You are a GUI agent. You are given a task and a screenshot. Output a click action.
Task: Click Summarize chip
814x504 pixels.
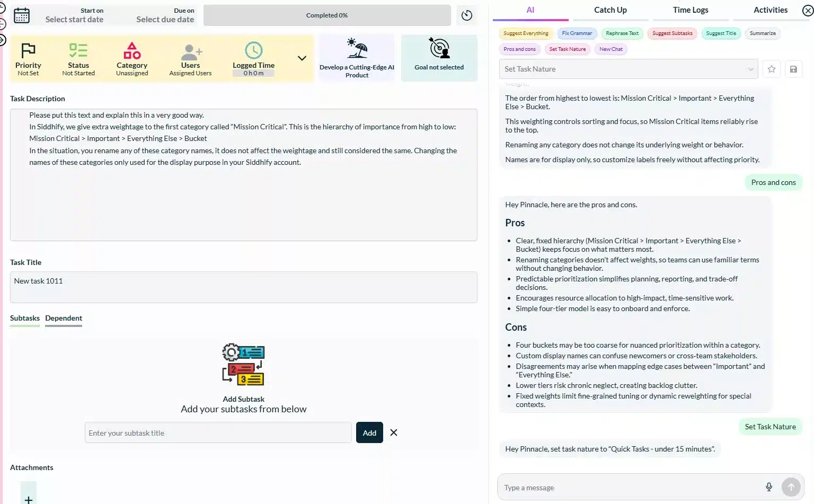763,33
